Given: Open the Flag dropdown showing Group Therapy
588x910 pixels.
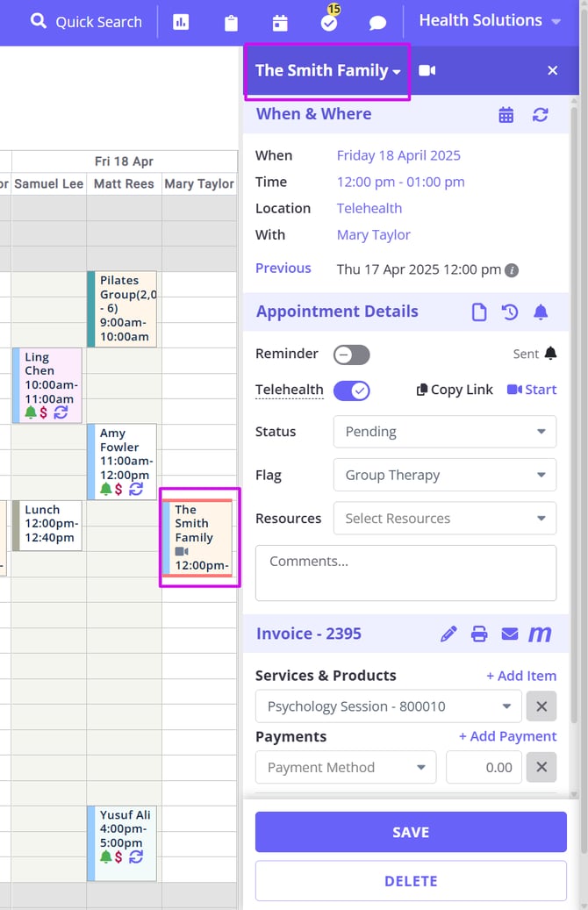Looking at the screenshot, I should [444, 476].
